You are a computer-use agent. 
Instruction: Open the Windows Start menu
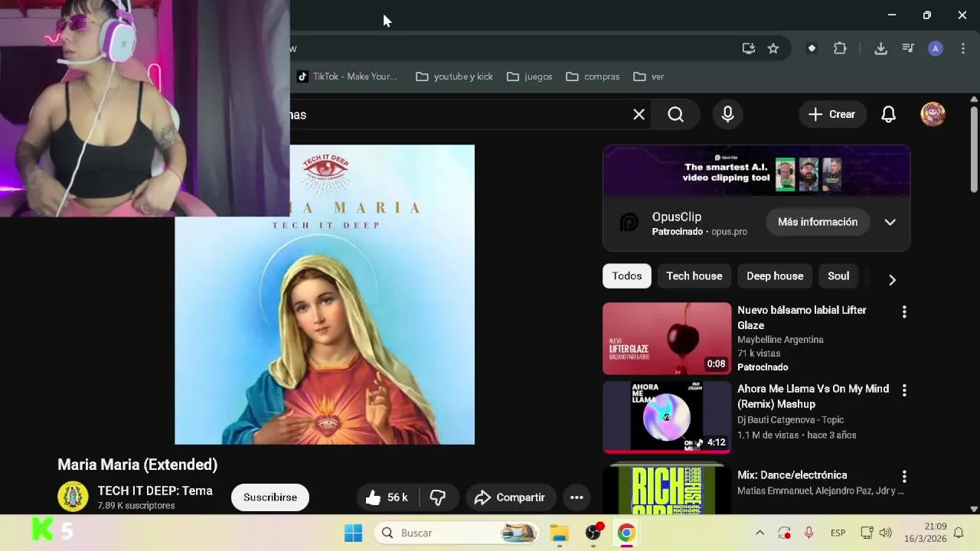point(353,533)
